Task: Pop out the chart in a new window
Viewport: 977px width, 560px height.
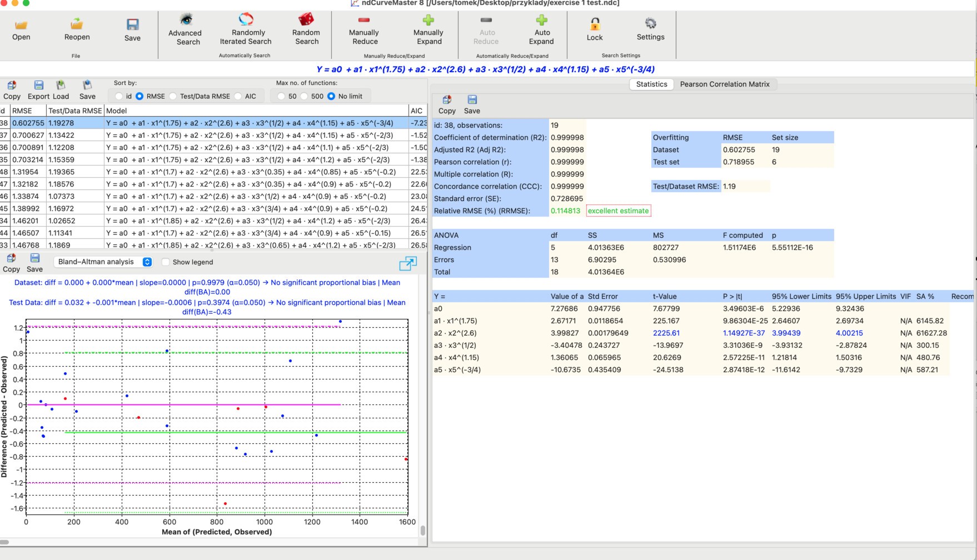Action: pyautogui.click(x=407, y=263)
